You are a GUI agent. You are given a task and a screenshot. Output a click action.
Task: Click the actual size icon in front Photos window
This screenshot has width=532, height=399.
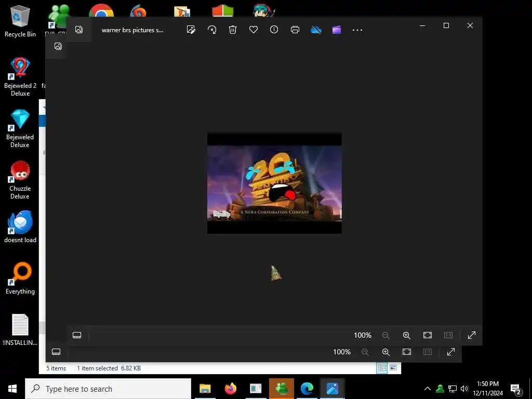(448, 336)
